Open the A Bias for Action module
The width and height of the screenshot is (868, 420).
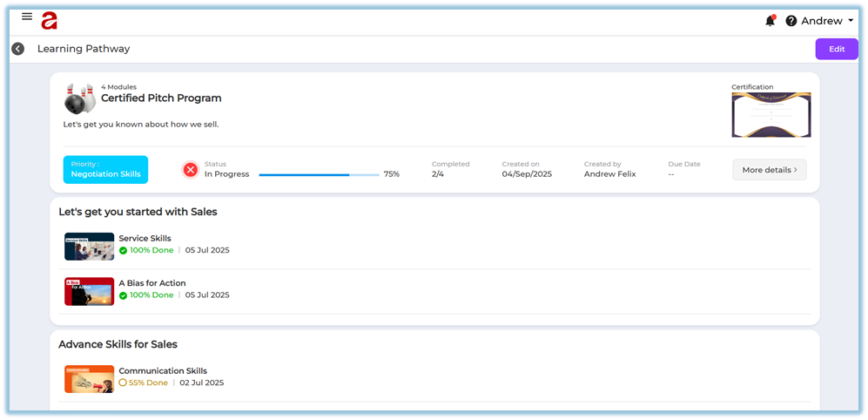coord(151,283)
